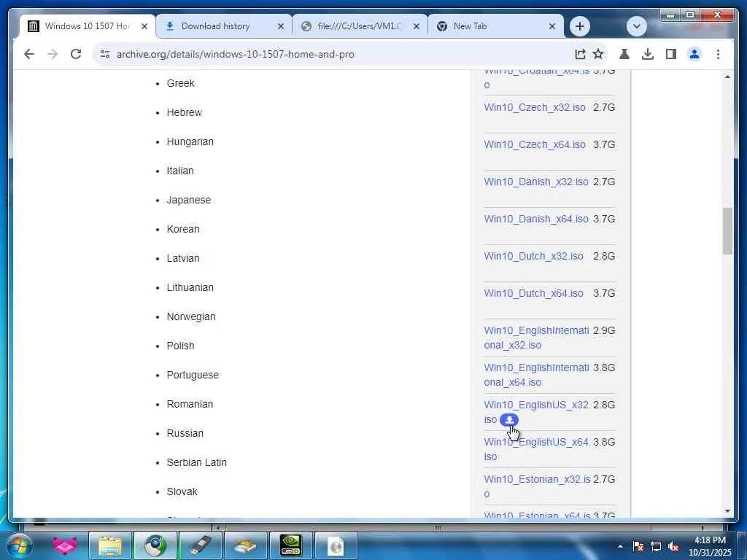The height and width of the screenshot is (560, 747).
Task: Open Win10_Danish_x32.iso link
Action: click(536, 182)
